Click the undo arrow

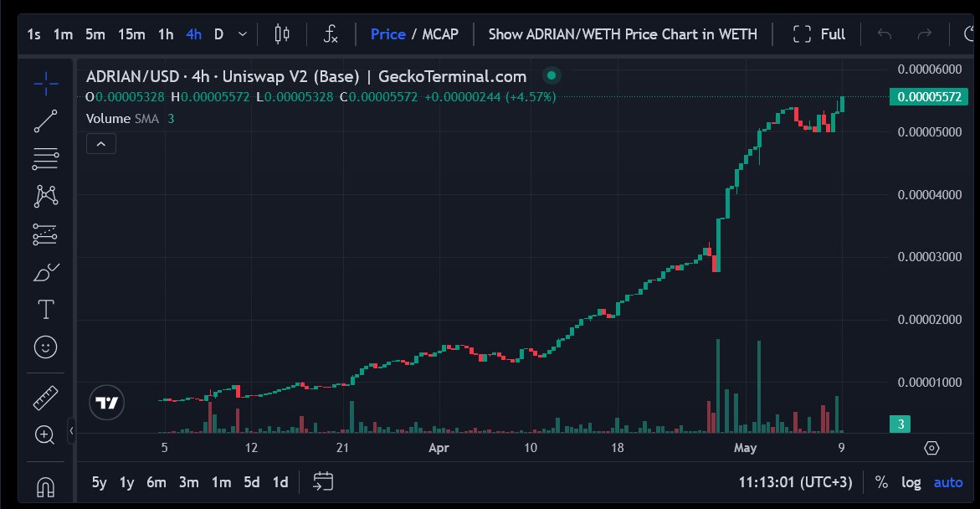coord(885,33)
